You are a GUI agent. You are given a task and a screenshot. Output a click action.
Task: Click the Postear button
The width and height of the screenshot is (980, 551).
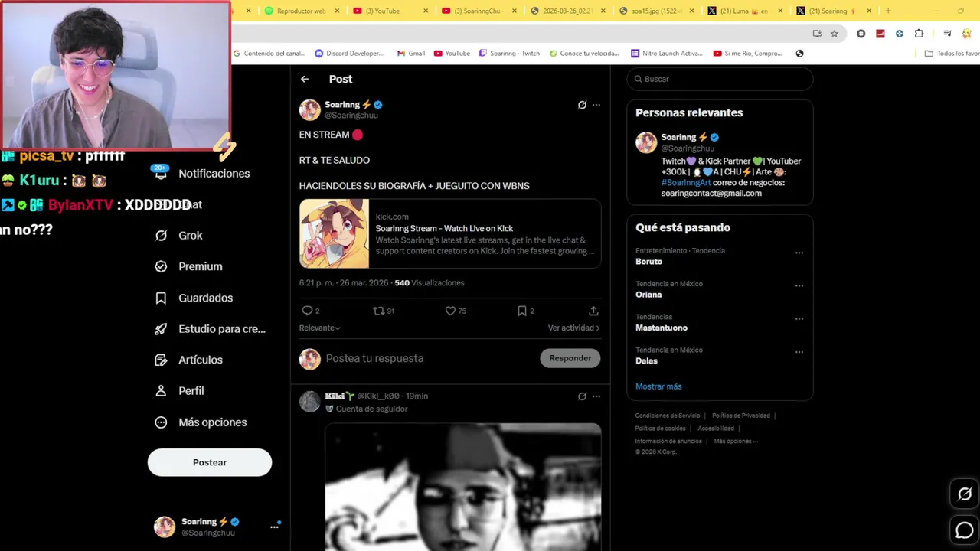[210, 462]
